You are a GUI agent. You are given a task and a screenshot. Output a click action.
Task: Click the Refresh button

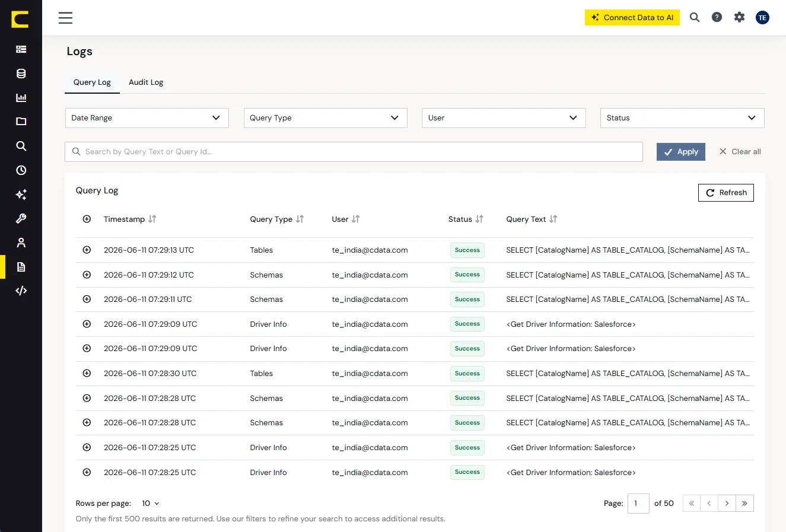(725, 193)
